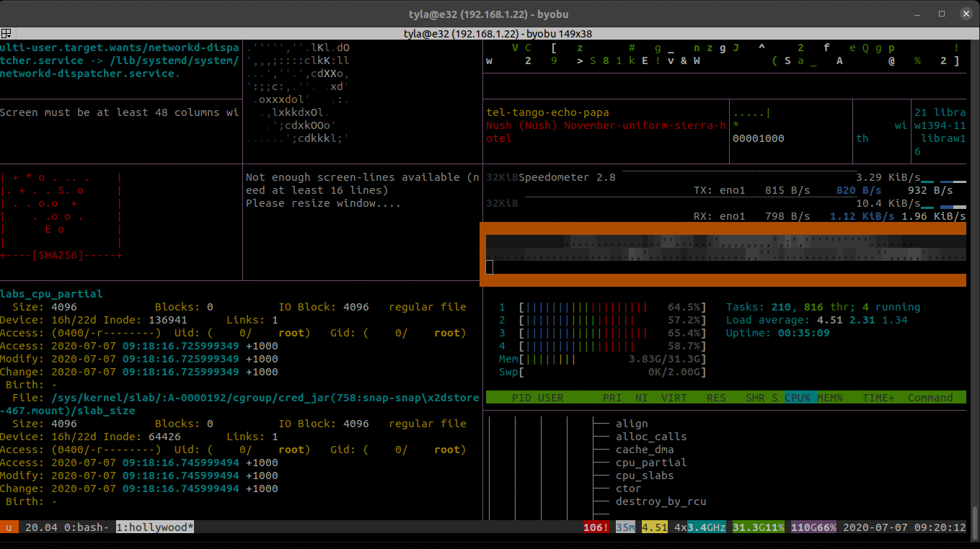The image size is (980, 549).
Task: Click the red 106! updates-available indicator
Action: [x=596, y=527]
